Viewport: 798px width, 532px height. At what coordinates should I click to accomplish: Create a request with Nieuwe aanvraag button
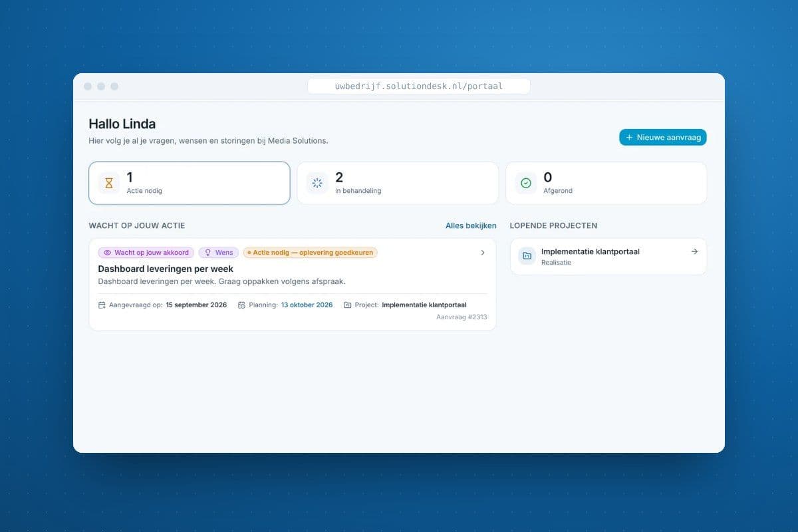click(663, 137)
